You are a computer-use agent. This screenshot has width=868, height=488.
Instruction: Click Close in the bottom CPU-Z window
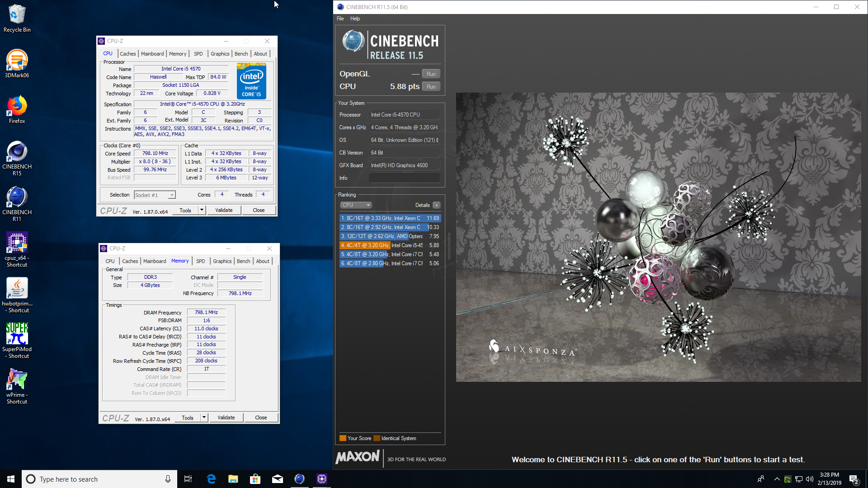(261, 418)
